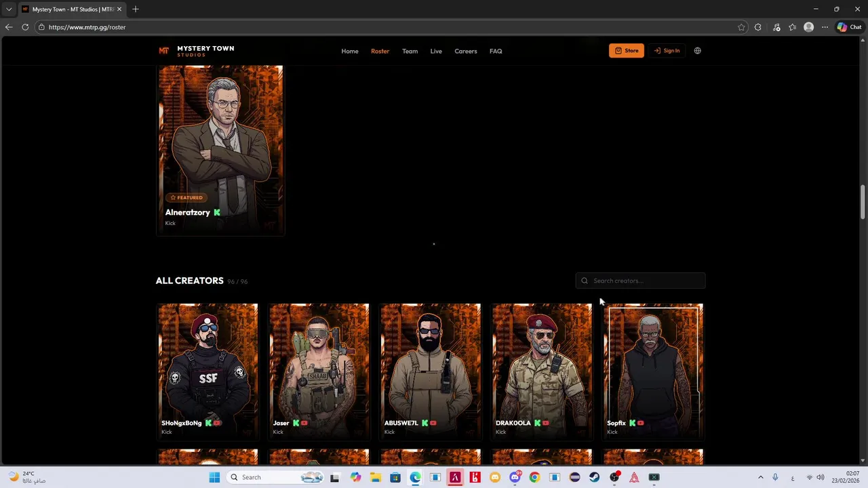868x488 pixels.
Task: Click the page vertical scrollbar thumb
Action: tap(863, 201)
